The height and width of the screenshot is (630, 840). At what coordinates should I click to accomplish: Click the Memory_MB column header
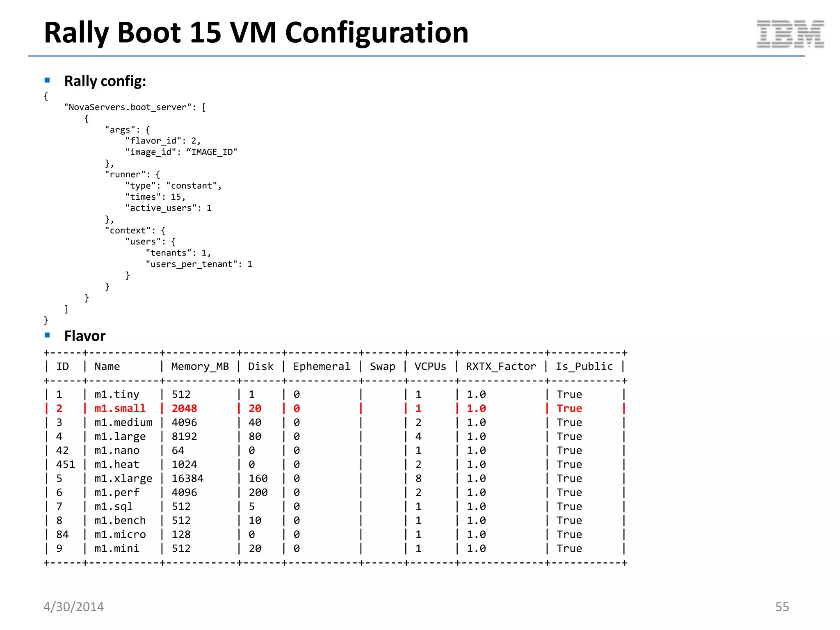[x=200, y=366]
